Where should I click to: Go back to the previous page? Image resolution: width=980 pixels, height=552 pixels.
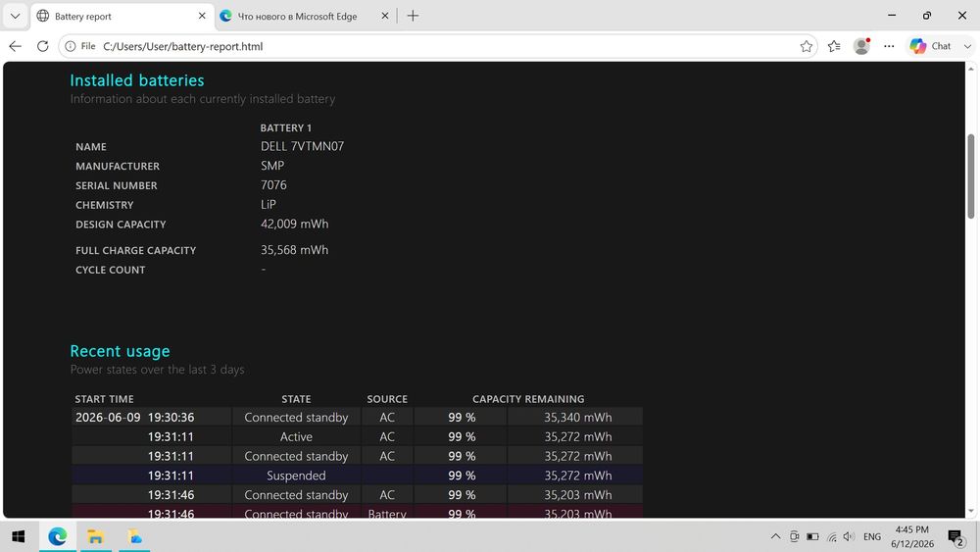pos(15,46)
